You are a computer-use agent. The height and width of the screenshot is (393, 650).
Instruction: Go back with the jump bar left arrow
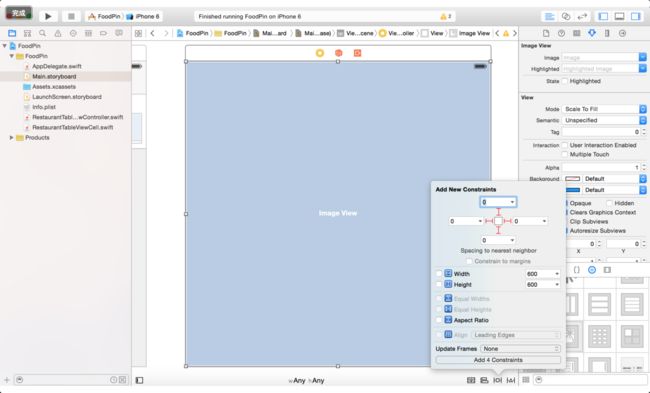coord(153,33)
